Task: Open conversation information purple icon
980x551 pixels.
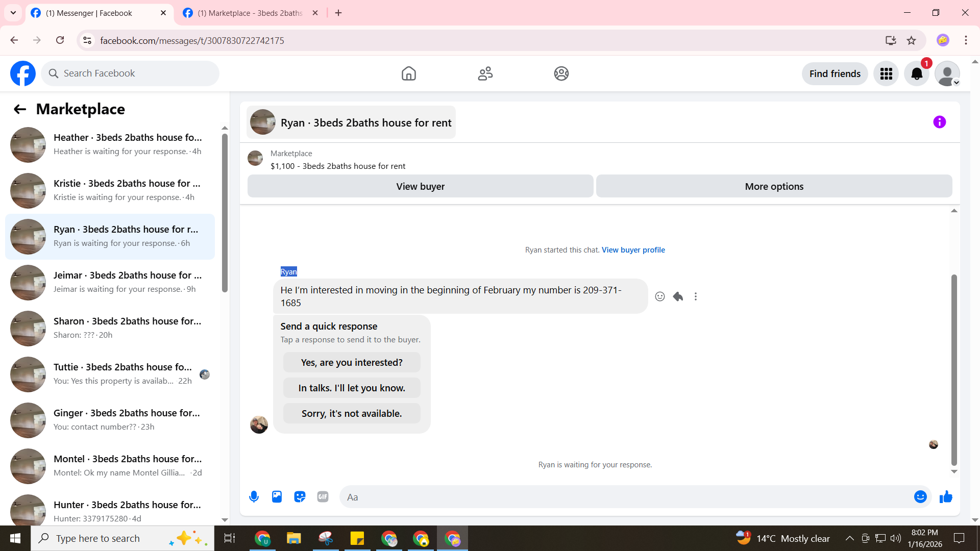Action: click(x=939, y=122)
